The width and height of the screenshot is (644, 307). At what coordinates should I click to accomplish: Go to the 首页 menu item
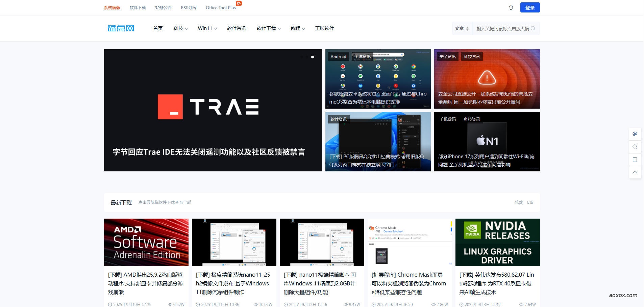158,29
